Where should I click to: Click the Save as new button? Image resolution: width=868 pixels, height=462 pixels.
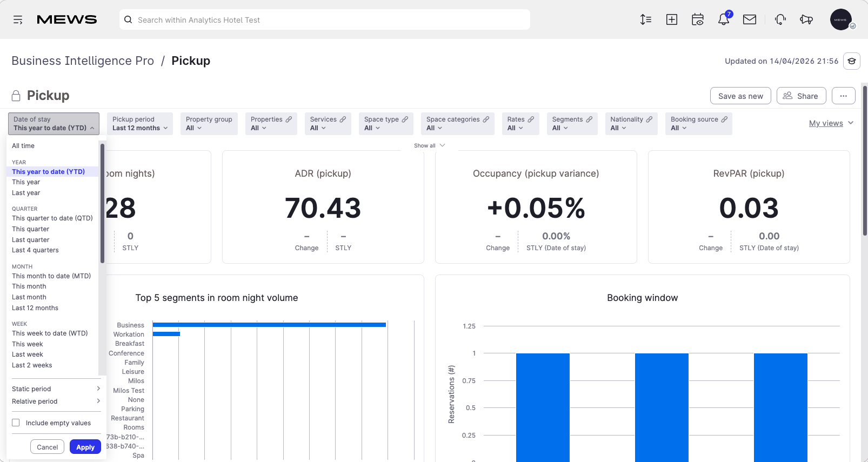740,96
